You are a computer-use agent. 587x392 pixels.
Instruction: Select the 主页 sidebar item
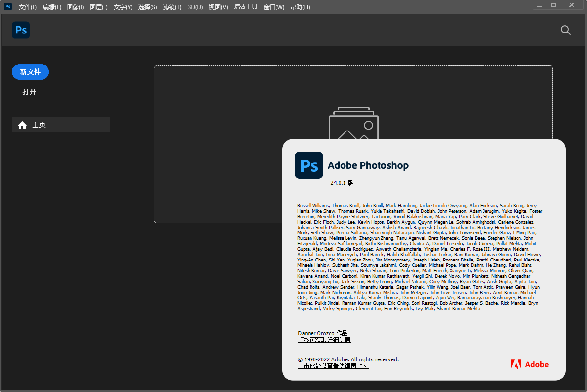(x=61, y=125)
